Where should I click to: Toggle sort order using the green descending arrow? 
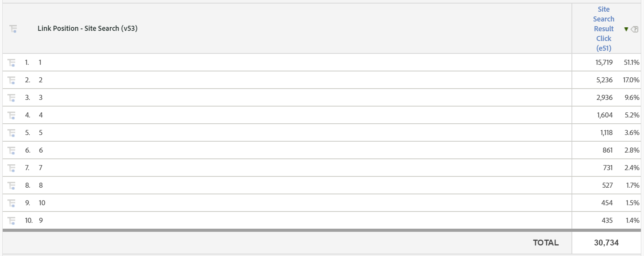point(626,29)
